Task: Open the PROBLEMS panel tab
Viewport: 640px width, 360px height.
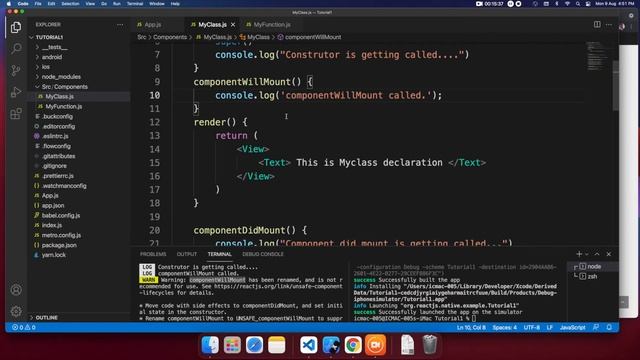Action: pyautogui.click(x=153, y=254)
